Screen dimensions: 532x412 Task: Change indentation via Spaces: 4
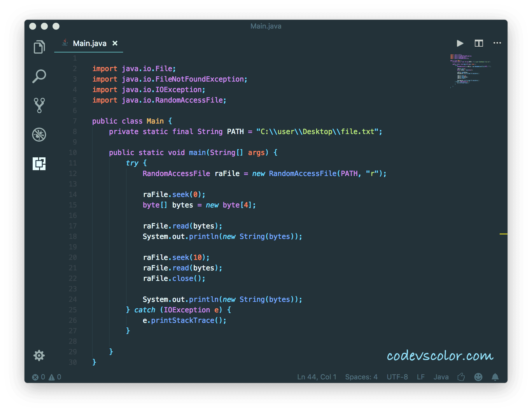pyautogui.click(x=361, y=377)
